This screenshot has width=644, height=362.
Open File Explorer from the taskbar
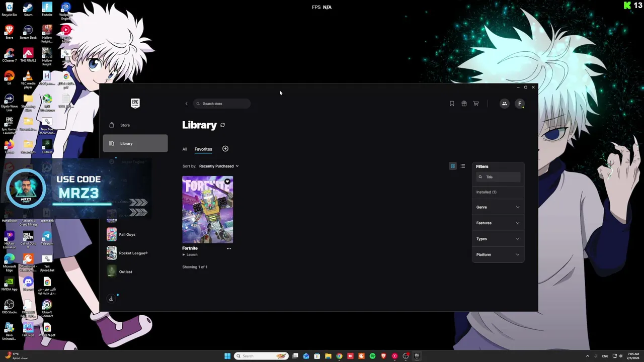click(x=328, y=356)
